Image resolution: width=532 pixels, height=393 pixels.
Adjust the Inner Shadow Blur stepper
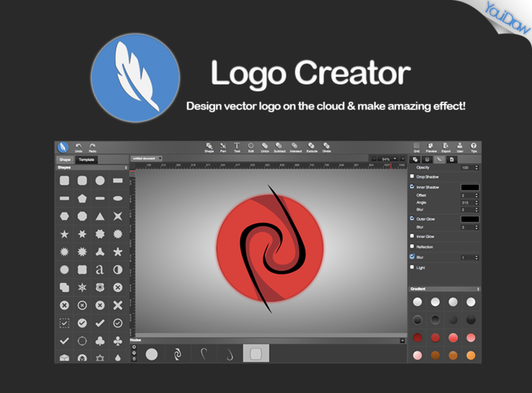coord(477,210)
